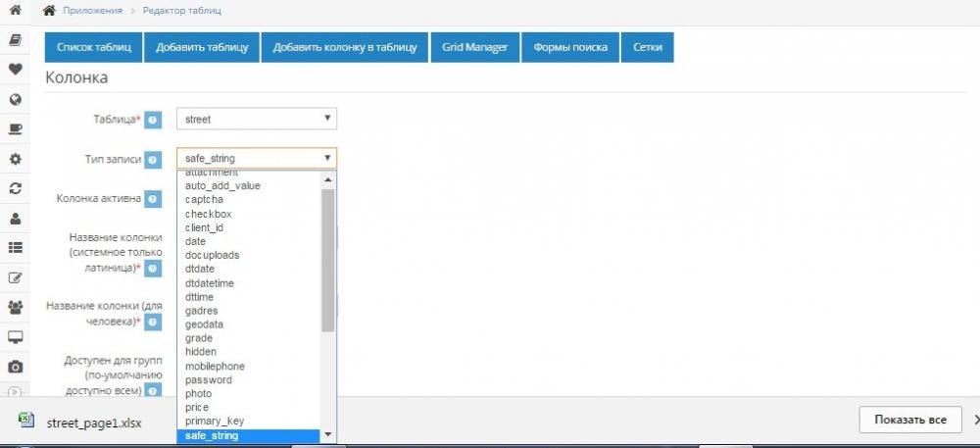Click the list sidebar icon

(x=15, y=248)
